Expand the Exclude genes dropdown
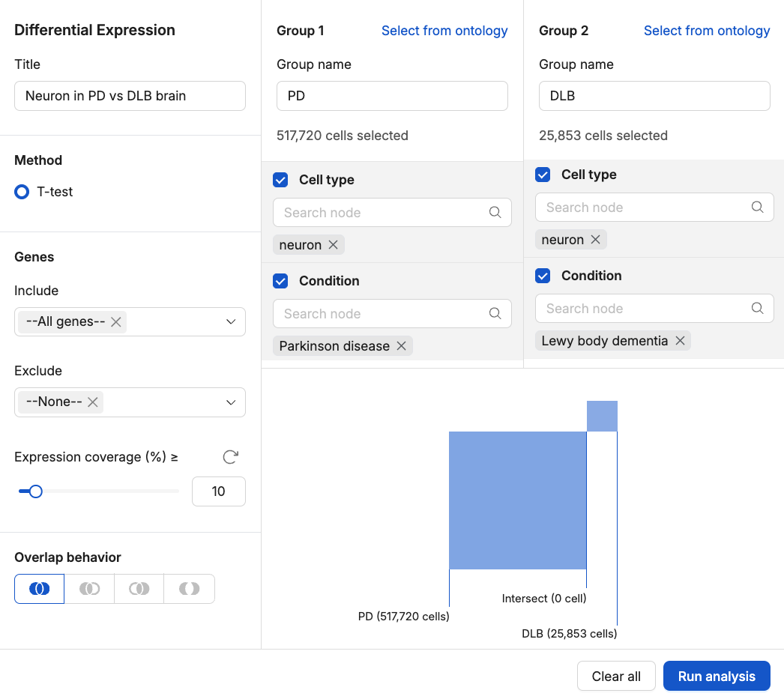Viewport: 784px width, 699px height. [x=231, y=402]
